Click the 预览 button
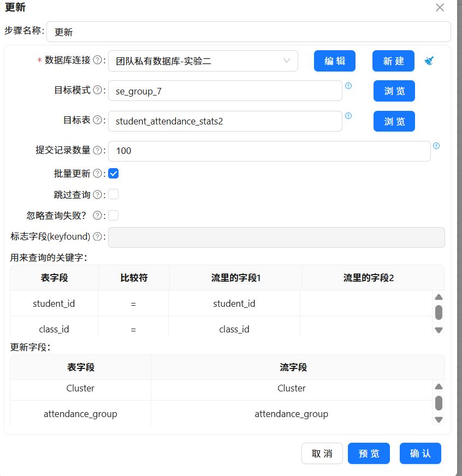Viewport: 462px width, 476px height. (x=369, y=453)
